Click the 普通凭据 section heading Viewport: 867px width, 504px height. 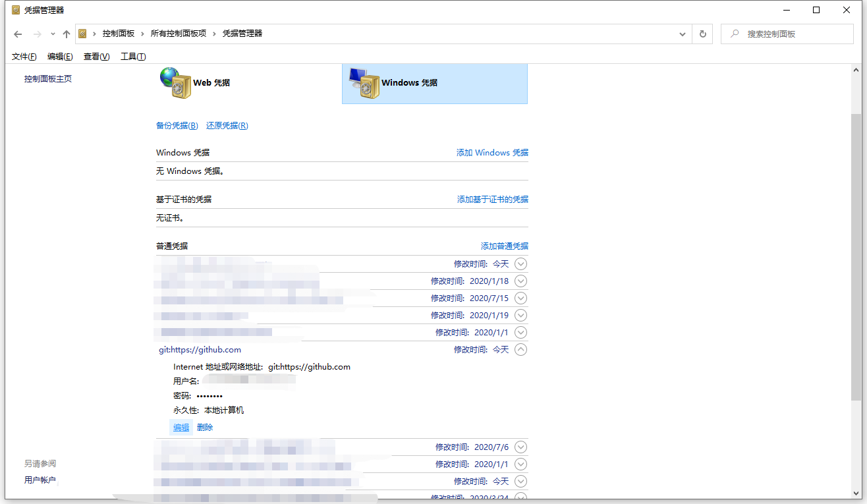(172, 246)
